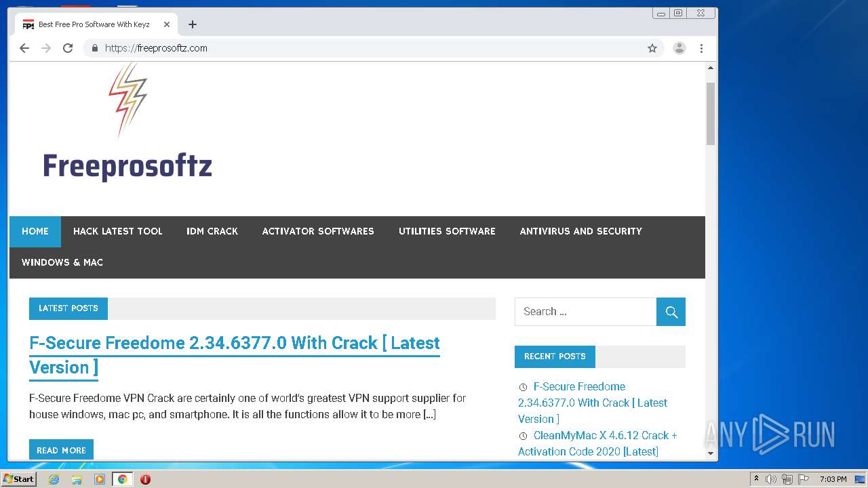
Task: Open Internet Explorer from taskbar
Action: (54, 479)
